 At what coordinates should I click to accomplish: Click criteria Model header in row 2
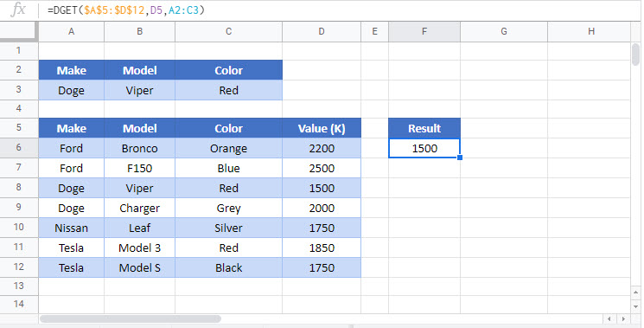point(140,70)
